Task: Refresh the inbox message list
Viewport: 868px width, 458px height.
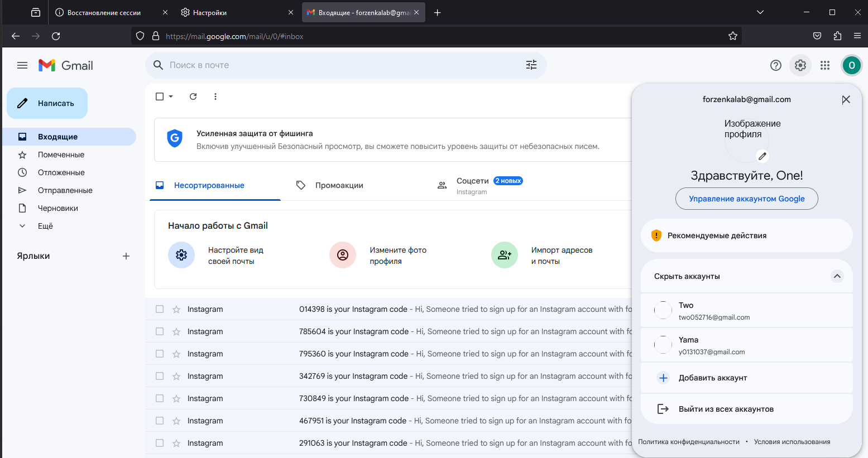Action: 193,97
